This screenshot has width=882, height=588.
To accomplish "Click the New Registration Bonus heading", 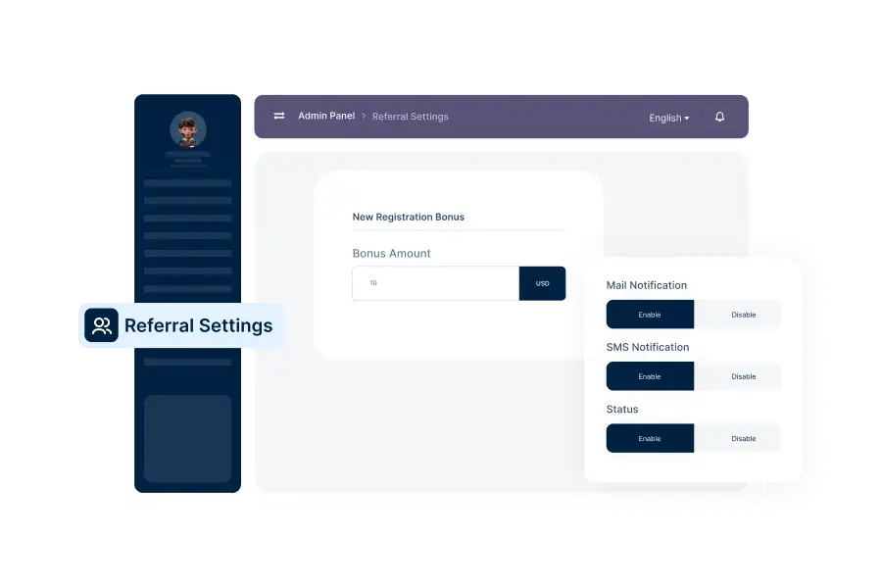I will 408,217.
